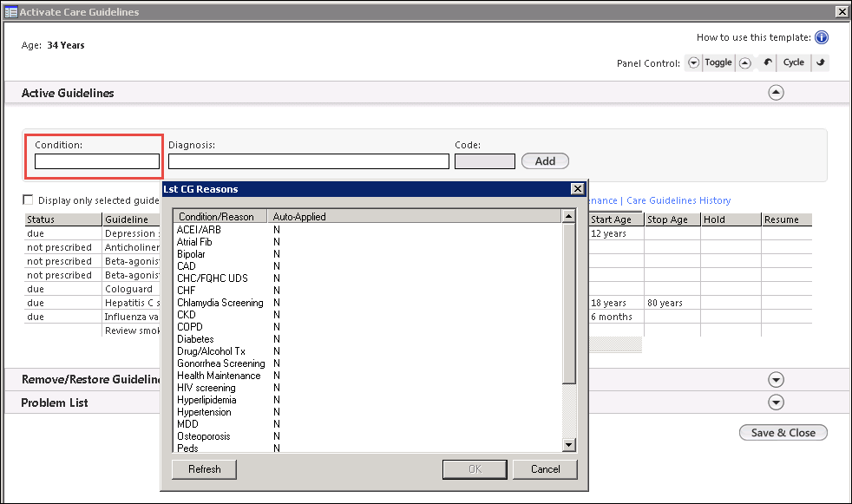Select Diabetes from the condition list
The width and height of the screenshot is (852, 504).
point(195,339)
